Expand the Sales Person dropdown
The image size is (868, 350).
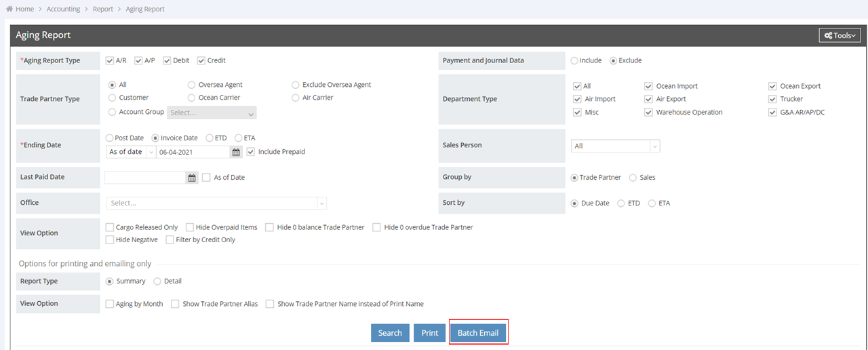tap(615, 146)
